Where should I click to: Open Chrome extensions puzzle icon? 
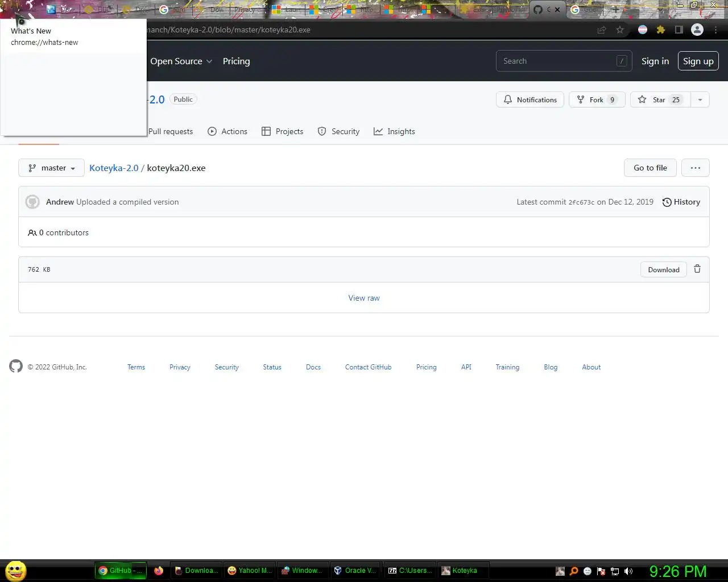click(661, 30)
